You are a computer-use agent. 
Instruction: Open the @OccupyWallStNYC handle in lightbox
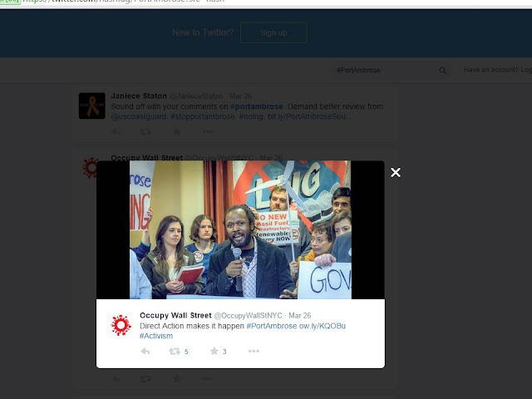pos(248,316)
